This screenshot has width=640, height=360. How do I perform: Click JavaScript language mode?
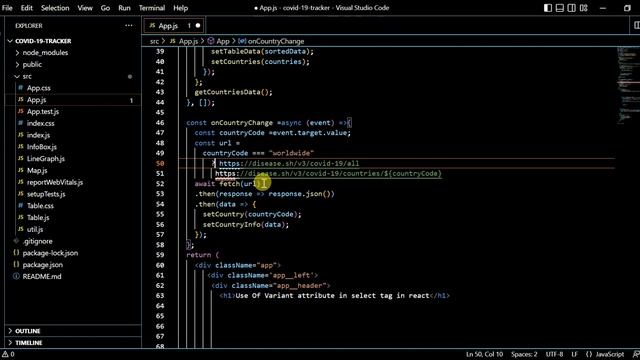click(610, 354)
